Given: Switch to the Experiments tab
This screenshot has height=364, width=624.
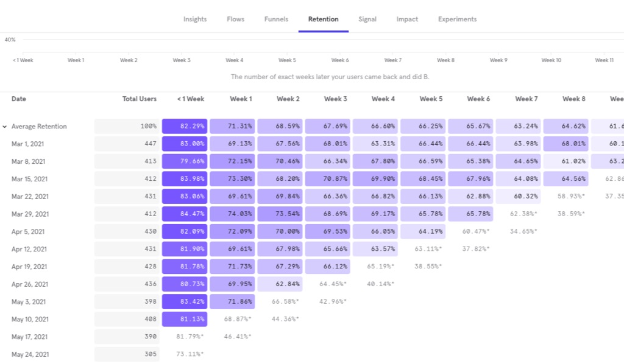Looking at the screenshot, I should (x=457, y=19).
